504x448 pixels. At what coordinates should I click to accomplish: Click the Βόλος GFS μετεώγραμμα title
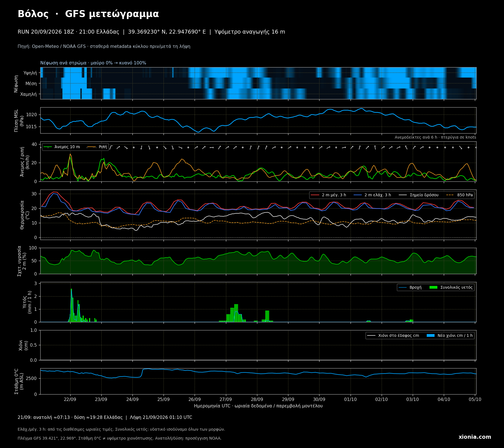pos(88,14)
